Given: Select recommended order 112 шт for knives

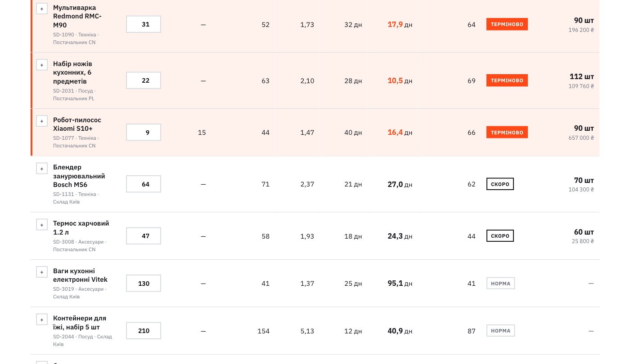Looking at the screenshot, I should click(x=582, y=76).
